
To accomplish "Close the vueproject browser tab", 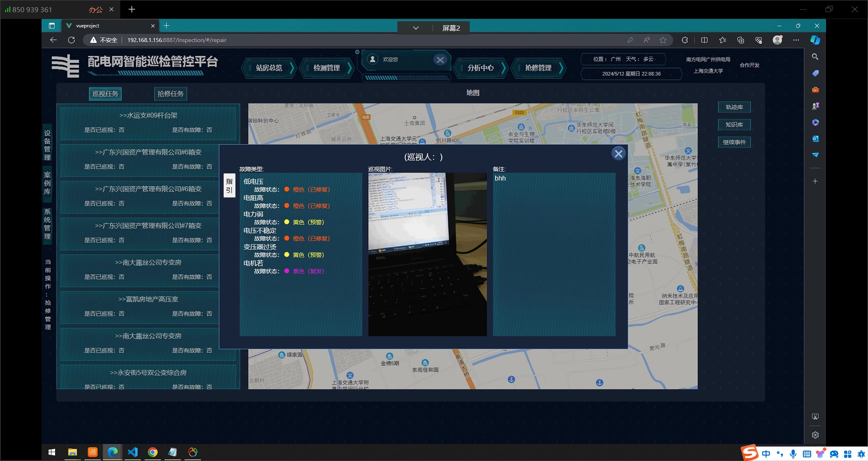I will [153, 26].
